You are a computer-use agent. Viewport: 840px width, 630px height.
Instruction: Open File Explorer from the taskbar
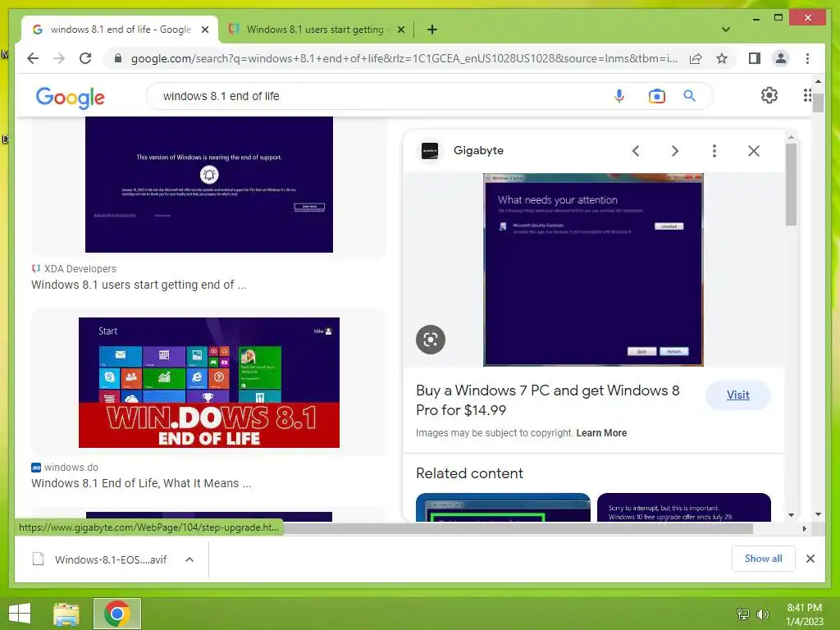[x=66, y=614]
